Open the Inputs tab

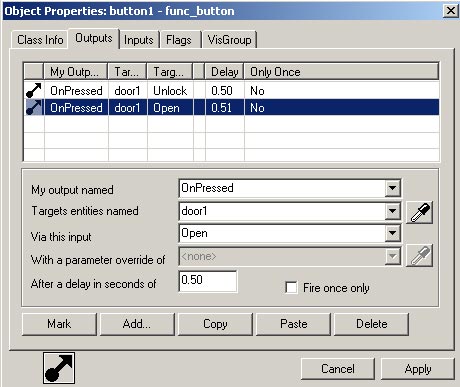click(x=139, y=40)
